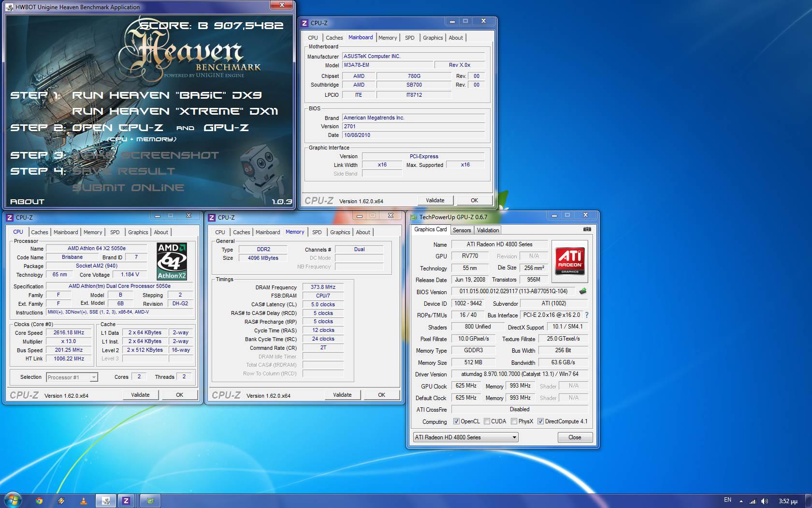The width and height of the screenshot is (812, 508).
Task: Open the volume speaker tray icon
Action: (764, 501)
